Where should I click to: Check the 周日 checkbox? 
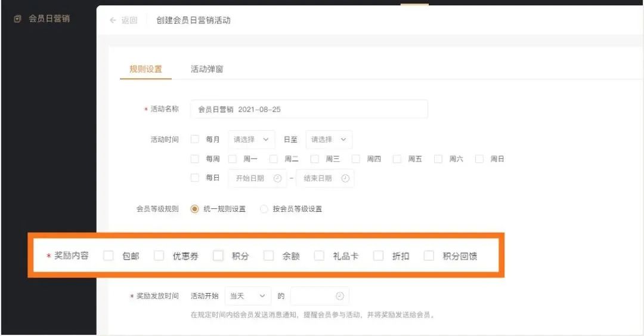tap(479, 159)
